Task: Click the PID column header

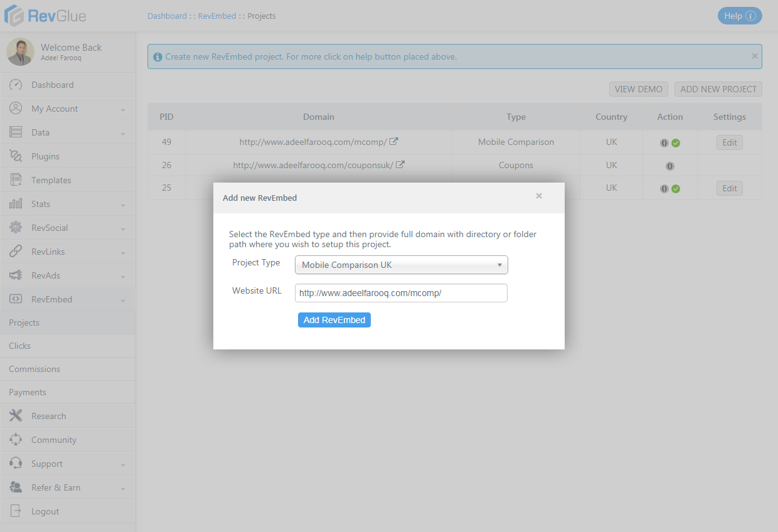Action: click(166, 117)
